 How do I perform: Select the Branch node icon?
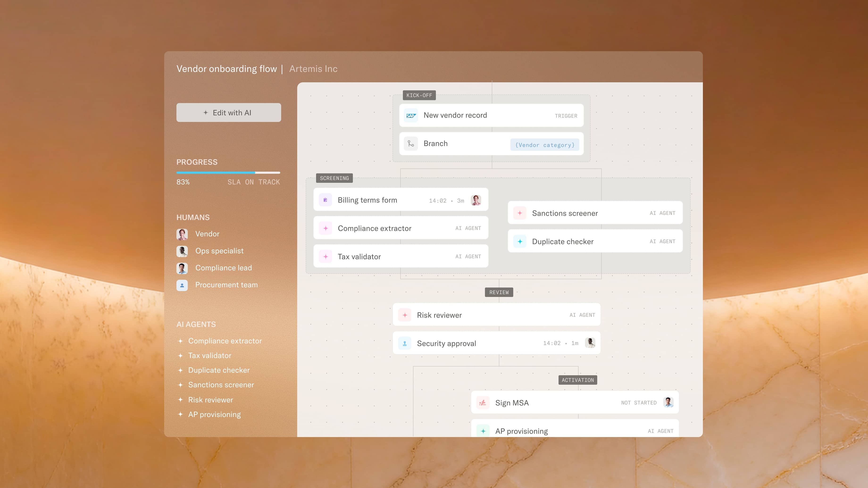pyautogui.click(x=411, y=144)
